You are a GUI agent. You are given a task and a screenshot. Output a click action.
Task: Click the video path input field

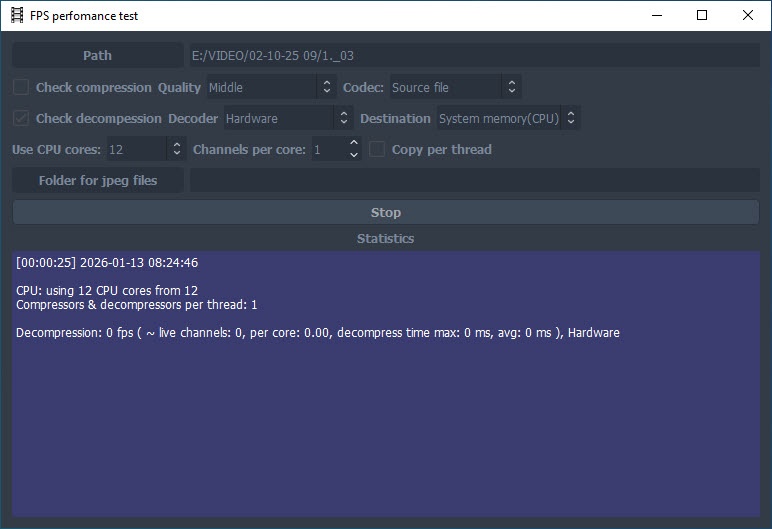[x=475, y=55]
